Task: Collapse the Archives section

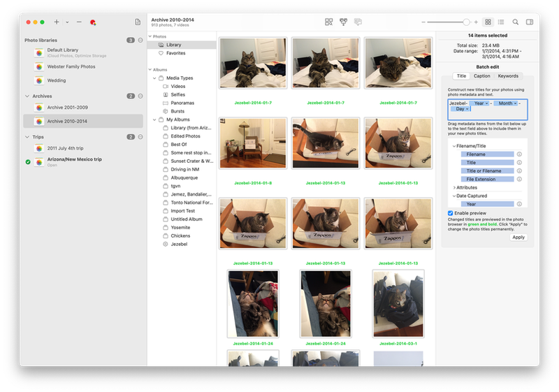Action: 140,96
